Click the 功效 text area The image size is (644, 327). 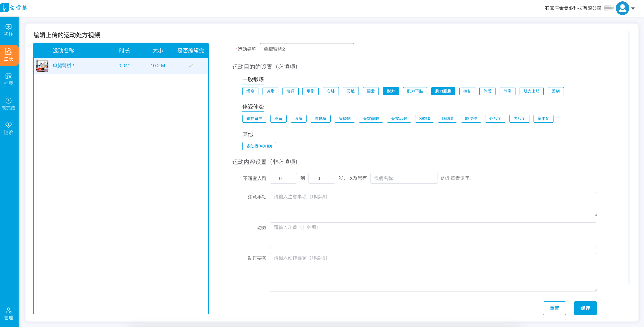tap(433, 235)
